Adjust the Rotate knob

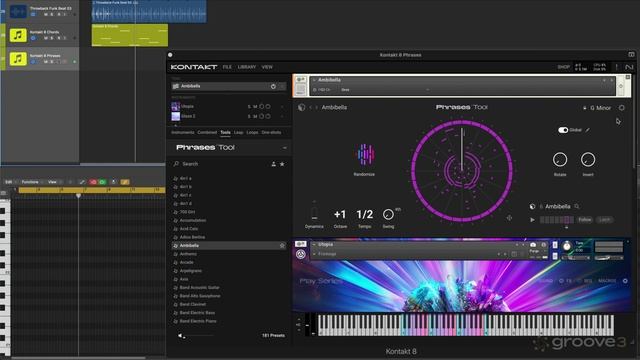pyautogui.click(x=560, y=160)
